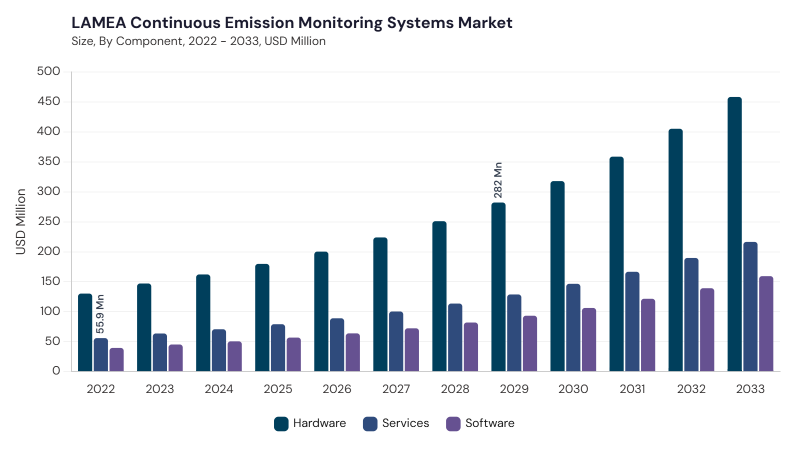Click the 2028 x-axis label
Image resolution: width=800 pixels, height=450 pixels.
(x=455, y=389)
